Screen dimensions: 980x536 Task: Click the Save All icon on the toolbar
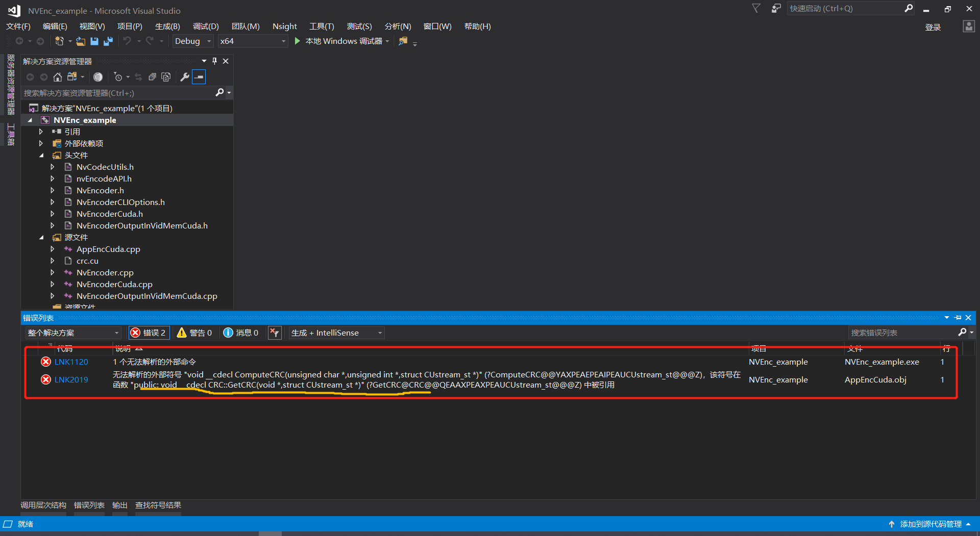107,41
